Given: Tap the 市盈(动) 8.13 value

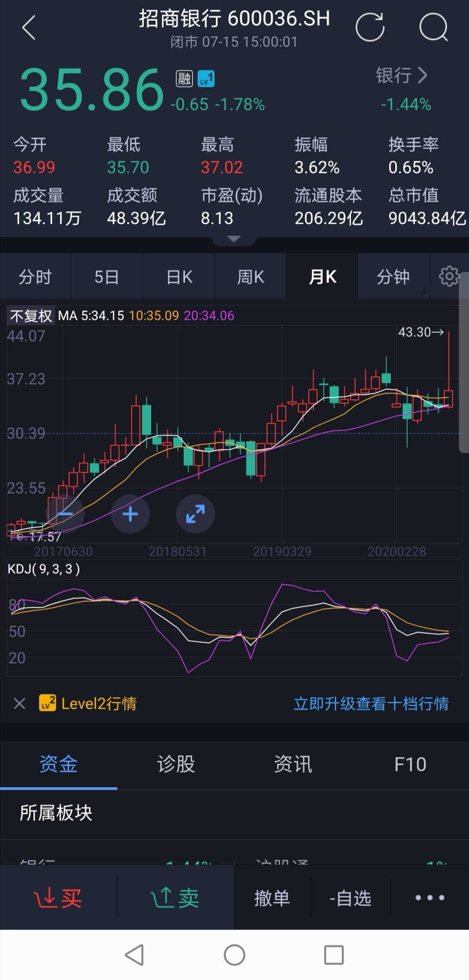Looking at the screenshot, I should [217, 218].
